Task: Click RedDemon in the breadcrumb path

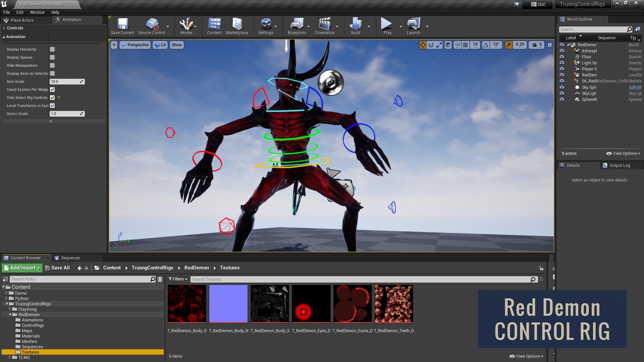Action: click(197, 268)
